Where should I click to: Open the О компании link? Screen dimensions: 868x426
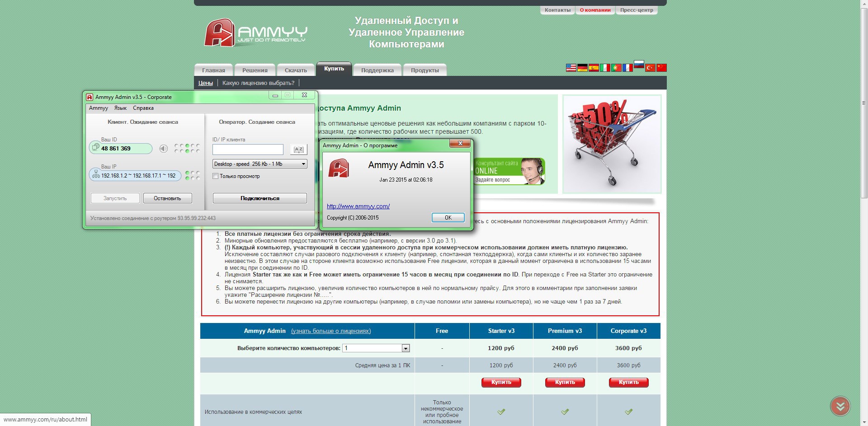tap(595, 10)
